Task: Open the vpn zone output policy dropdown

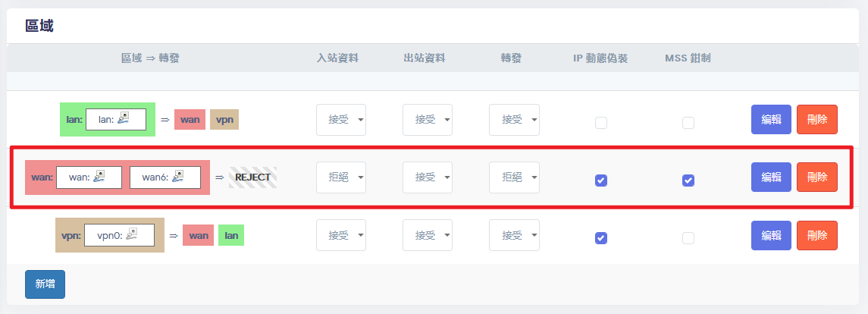Action: coord(428,235)
